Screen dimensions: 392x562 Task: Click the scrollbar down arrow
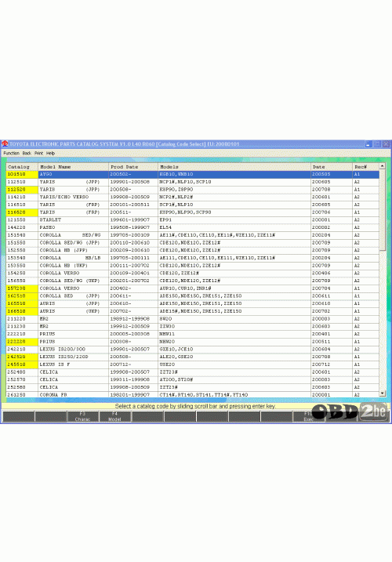pos(383,393)
